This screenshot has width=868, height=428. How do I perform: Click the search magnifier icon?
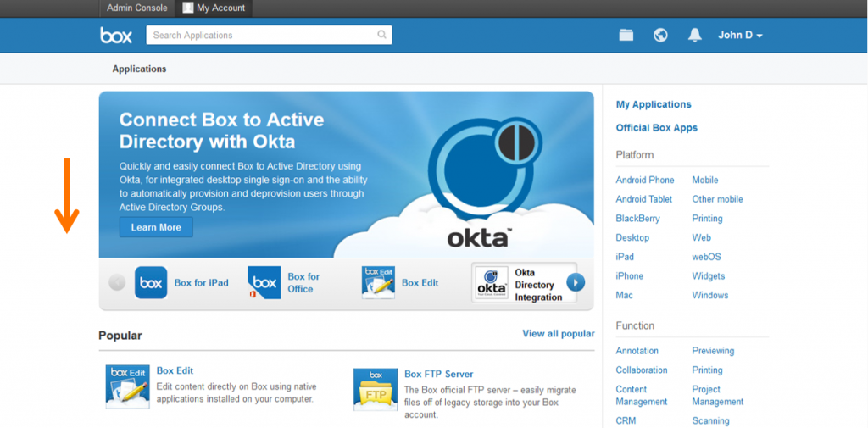382,35
